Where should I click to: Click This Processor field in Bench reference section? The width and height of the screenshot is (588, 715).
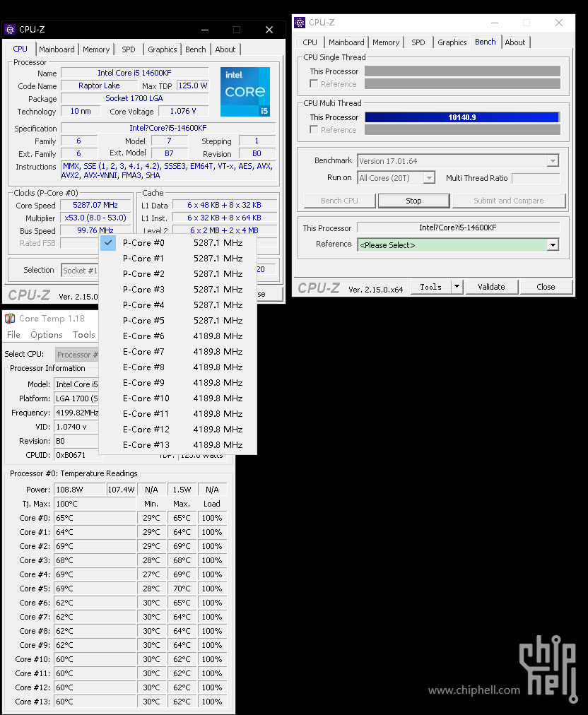[x=458, y=227]
